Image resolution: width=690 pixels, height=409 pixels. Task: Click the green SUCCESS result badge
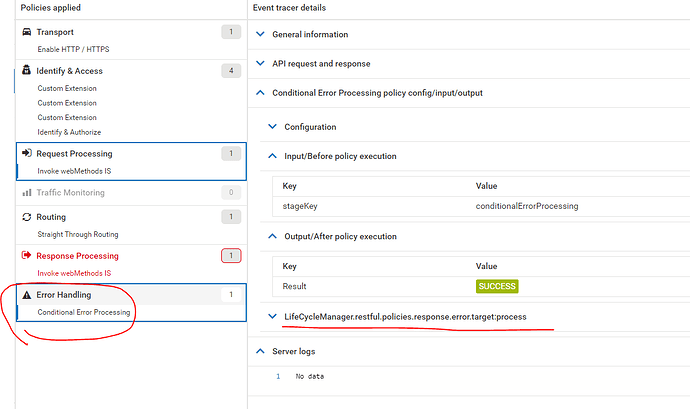tap(497, 286)
